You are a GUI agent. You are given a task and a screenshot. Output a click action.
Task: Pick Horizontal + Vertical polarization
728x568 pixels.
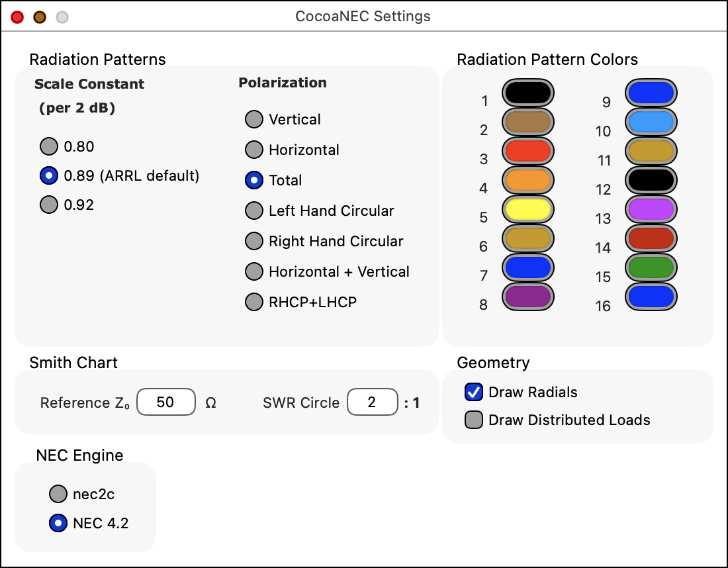click(254, 271)
